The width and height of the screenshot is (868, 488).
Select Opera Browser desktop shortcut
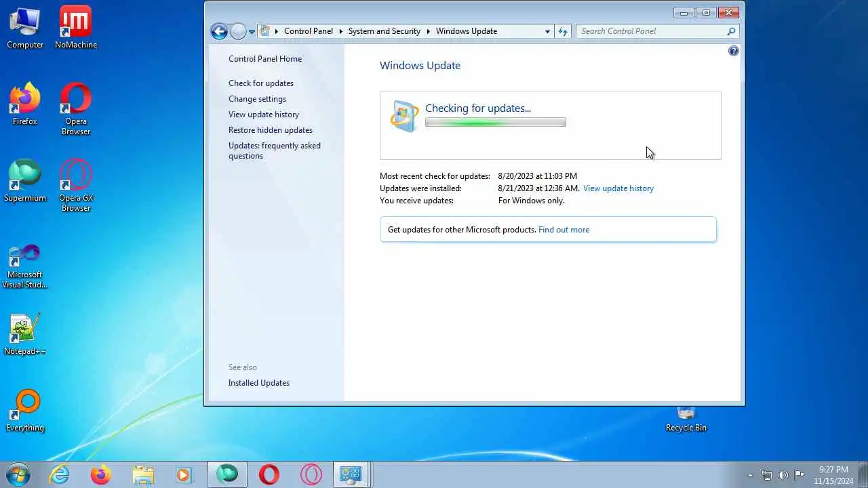point(76,109)
